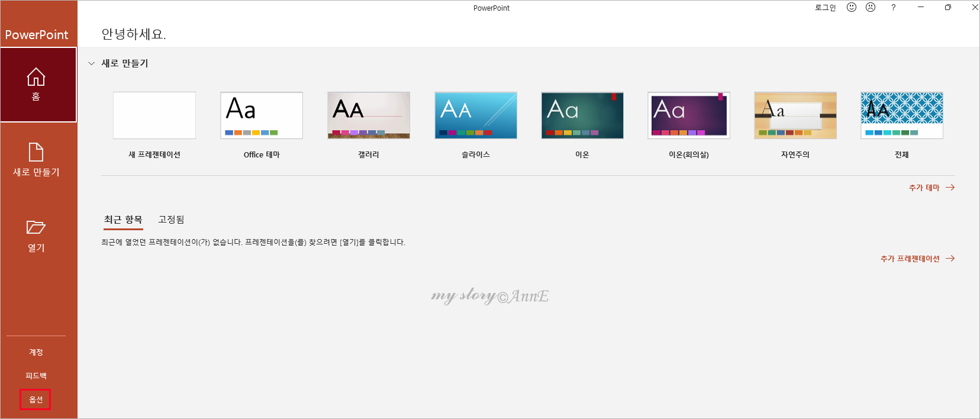The width and height of the screenshot is (980, 419).
Task: Click the smiley face feedback icon
Action: pyautogui.click(x=852, y=7)
